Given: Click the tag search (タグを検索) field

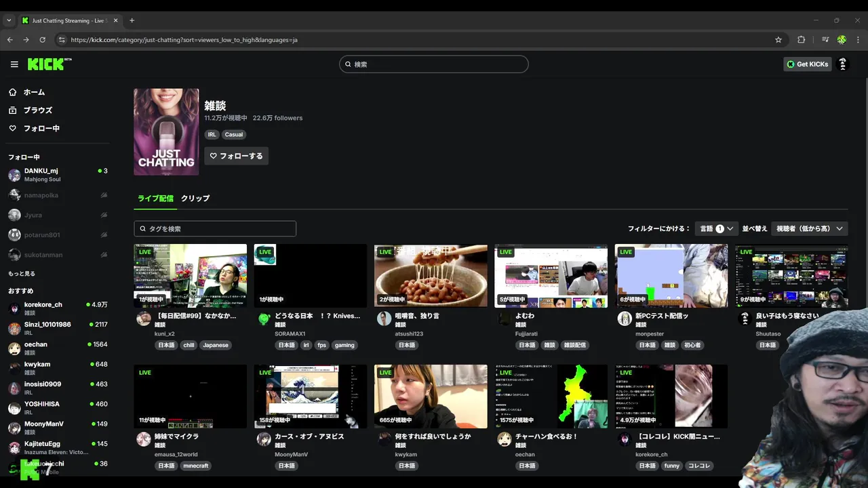Looking at the screenshot, I should tap(215, 228).
